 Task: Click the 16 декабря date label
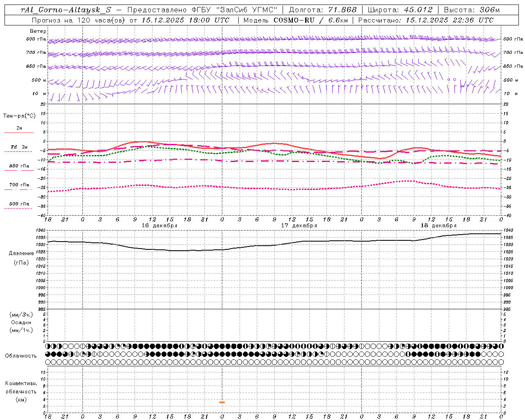(160, 226)
